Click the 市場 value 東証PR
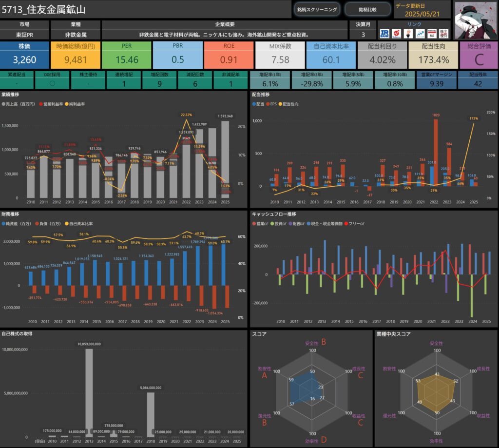 point(24,35)
